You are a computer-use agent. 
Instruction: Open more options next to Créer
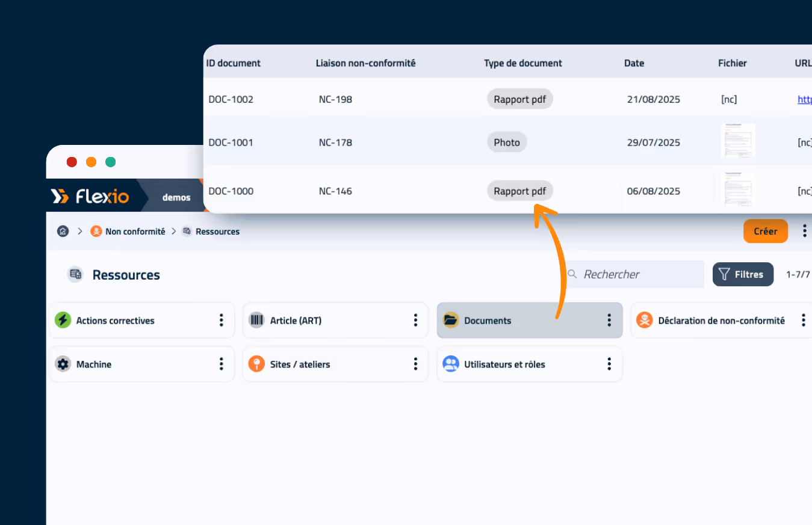(804, 231)
